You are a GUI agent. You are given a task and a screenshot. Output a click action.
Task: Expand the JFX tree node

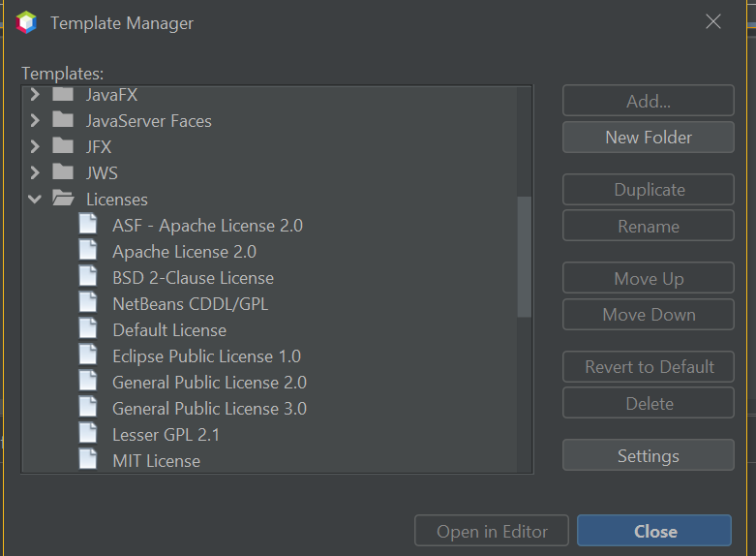[x=35, y=146]
